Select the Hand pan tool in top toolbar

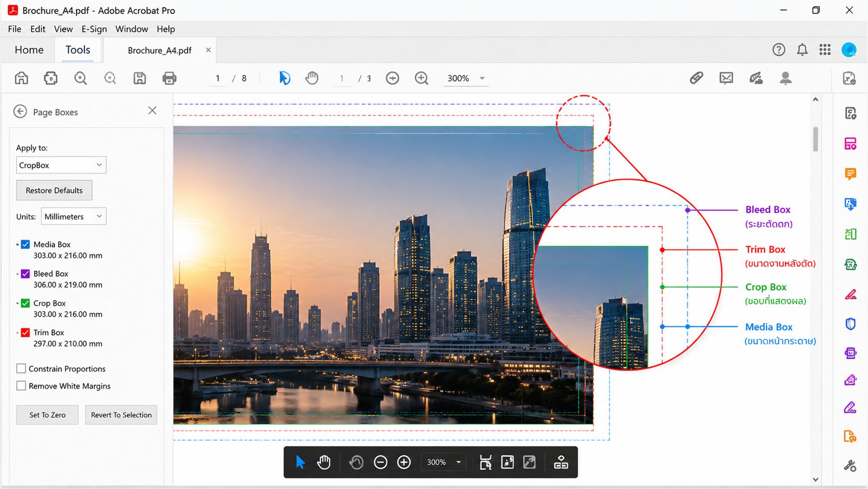pyautogui.click(x=312, y=78)
